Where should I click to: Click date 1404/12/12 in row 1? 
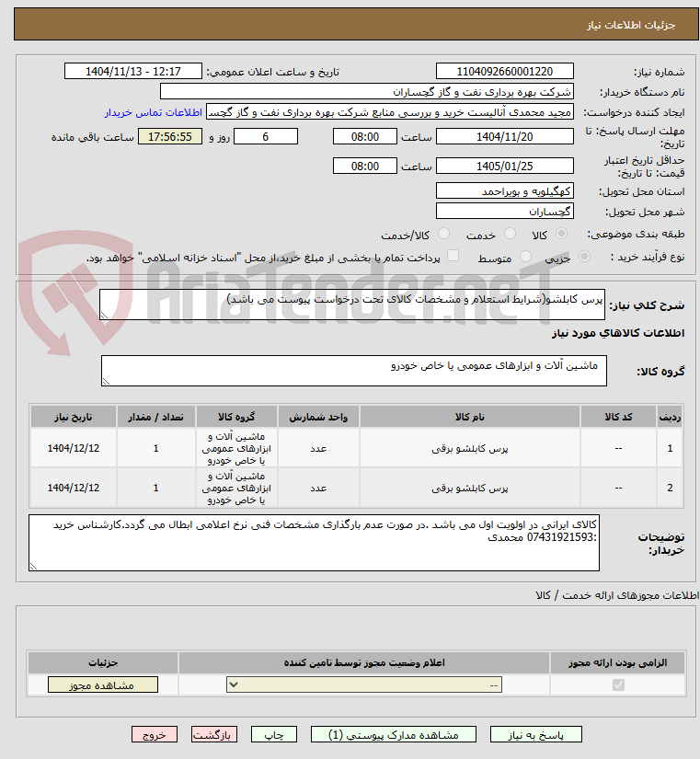73,448
